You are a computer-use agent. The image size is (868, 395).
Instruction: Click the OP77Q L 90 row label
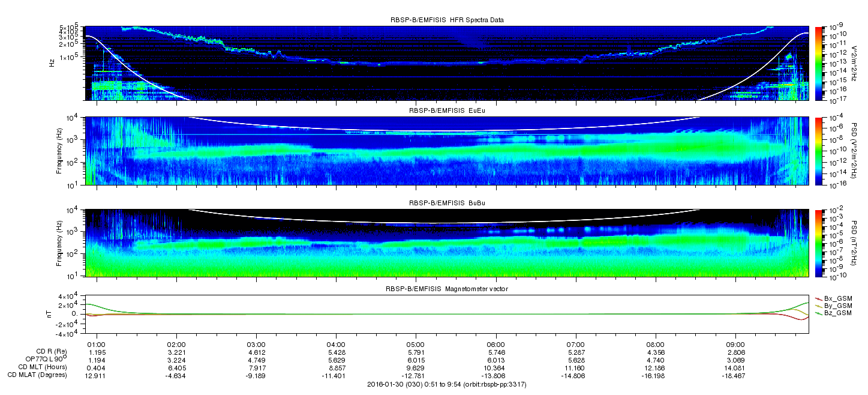point(41,359)
